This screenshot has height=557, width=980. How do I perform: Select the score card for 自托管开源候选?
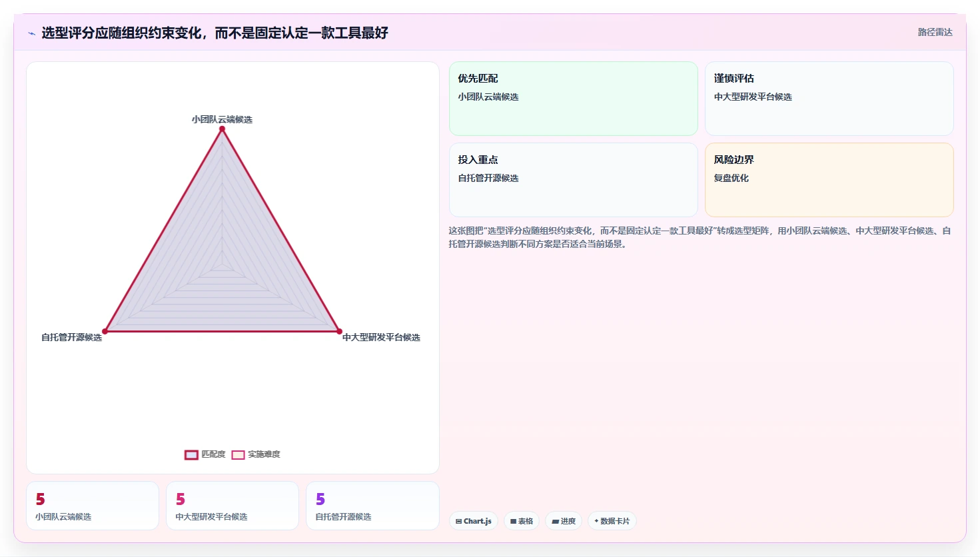[x=372, y=506]
